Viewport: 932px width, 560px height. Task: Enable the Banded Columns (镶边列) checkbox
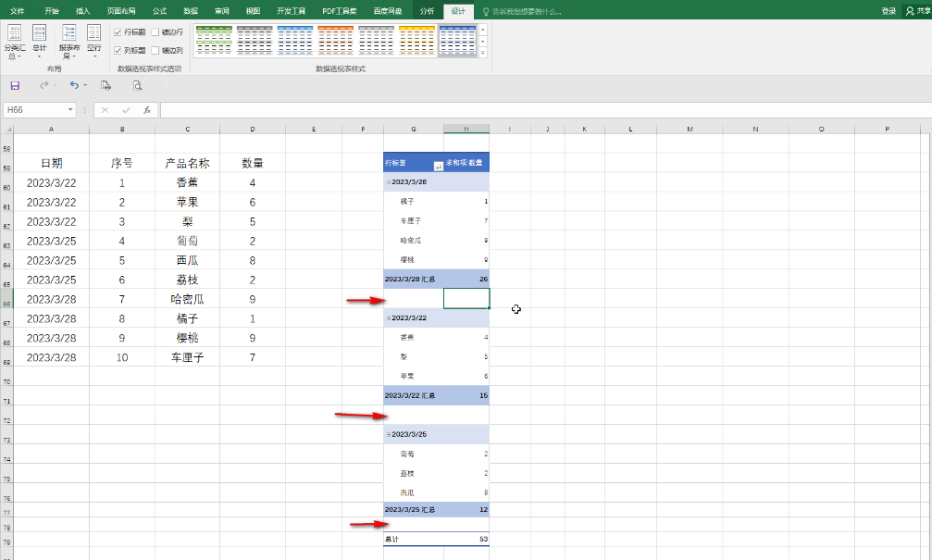(155, 50)
